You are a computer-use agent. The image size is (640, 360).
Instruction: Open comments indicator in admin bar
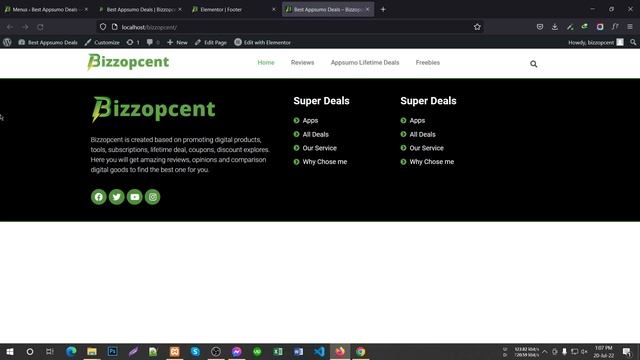[x=153, y=42]
